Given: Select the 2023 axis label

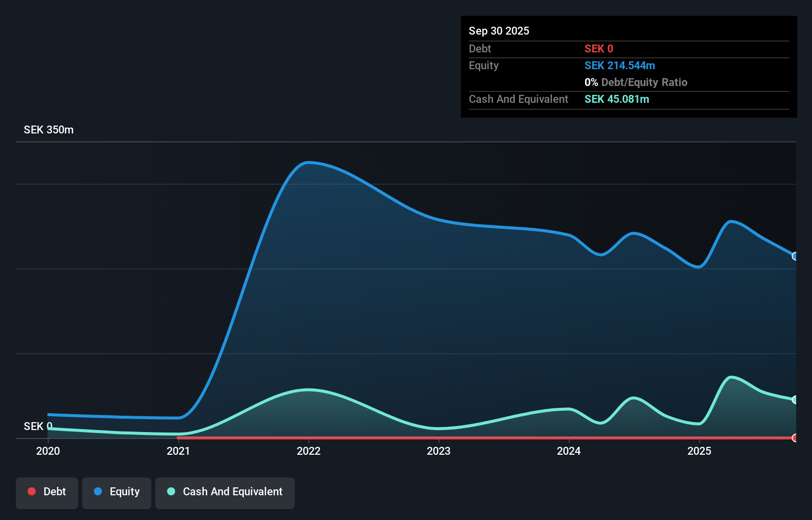Looking at the screenshot, I should (x=439, y=451).
